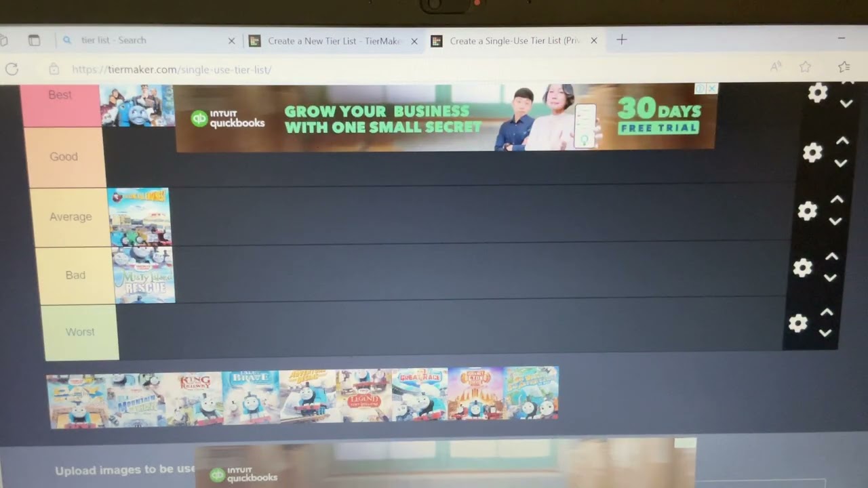Select the Great Race cover
This screenshot has width=868, height=488.
(x=420, y=394)
